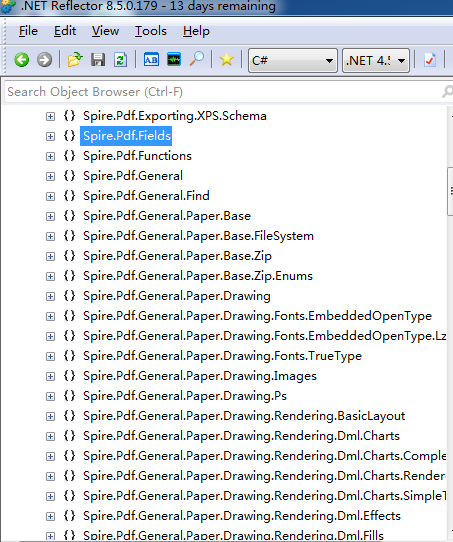The width and height of the screenshot is (453, 542).
Task: Click the Save floppy disk icon
Action: tap(98, 60)
